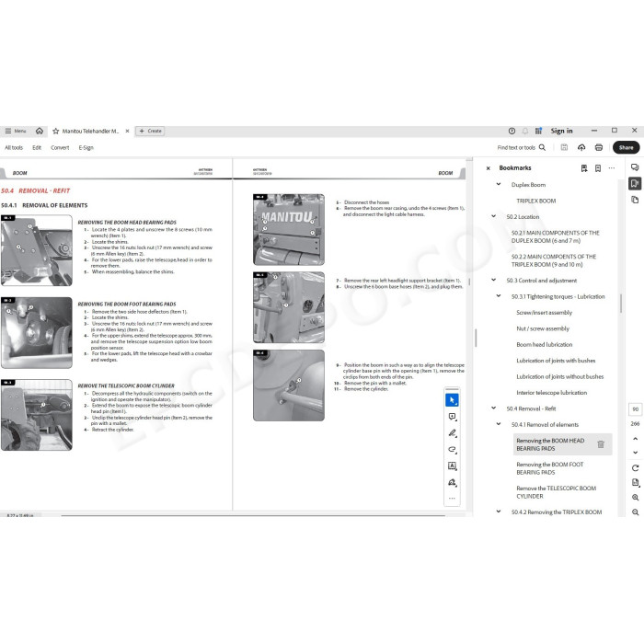Open Boom head lubrication bookmark

click(x=545, y=345)
